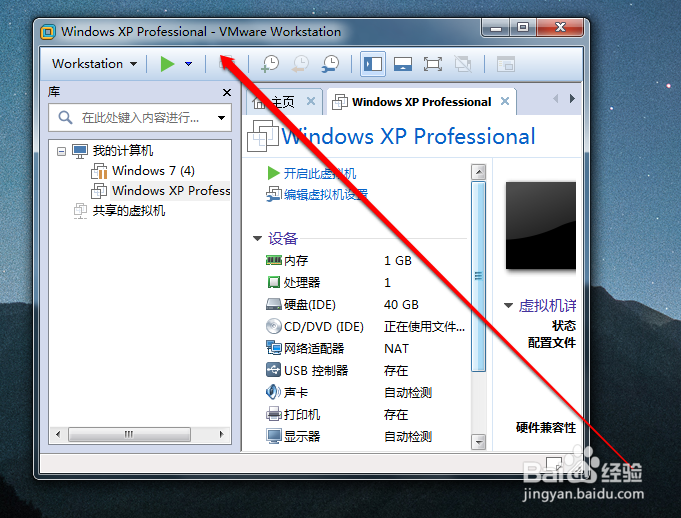Close the 主页 home tab
This screenshot has height=518, width=681.
pos(311,101)
